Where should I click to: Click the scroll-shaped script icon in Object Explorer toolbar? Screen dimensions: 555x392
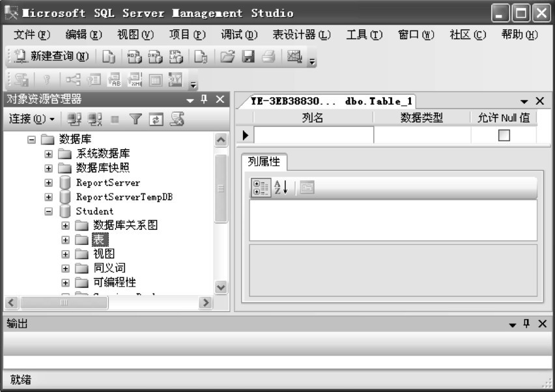pyautogui.click(x=177, y=119)
